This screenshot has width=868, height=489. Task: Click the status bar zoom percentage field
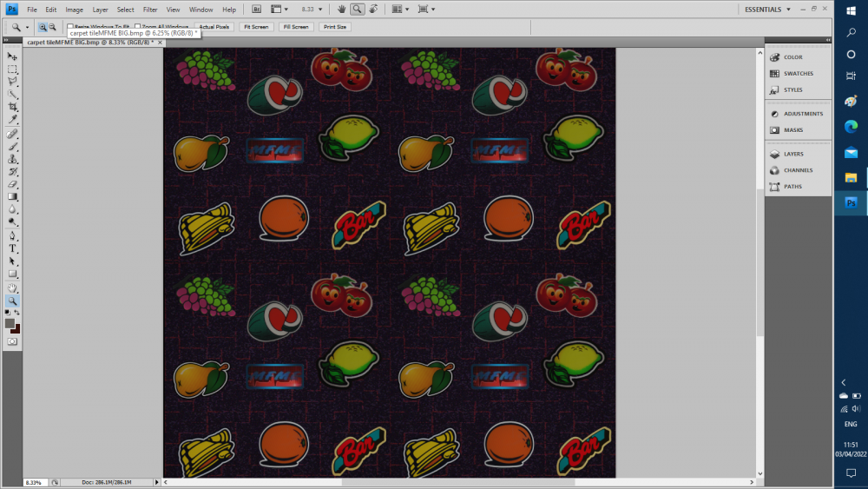pyautogui.click(x=35, y=482)
